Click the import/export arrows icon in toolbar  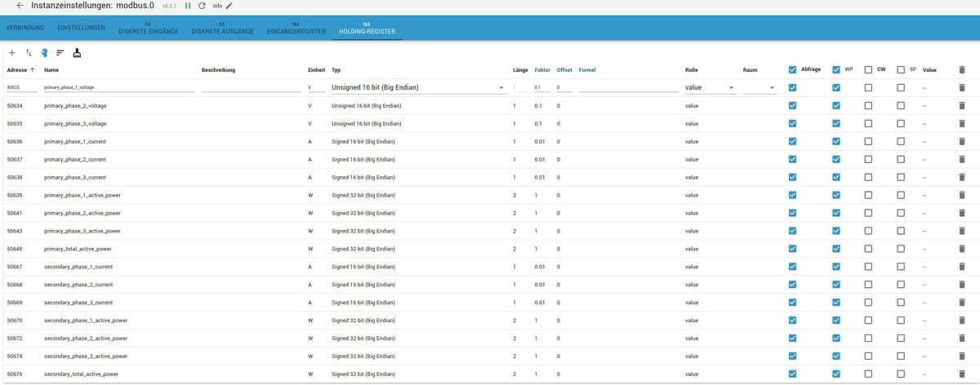click(x=29, y=53)
